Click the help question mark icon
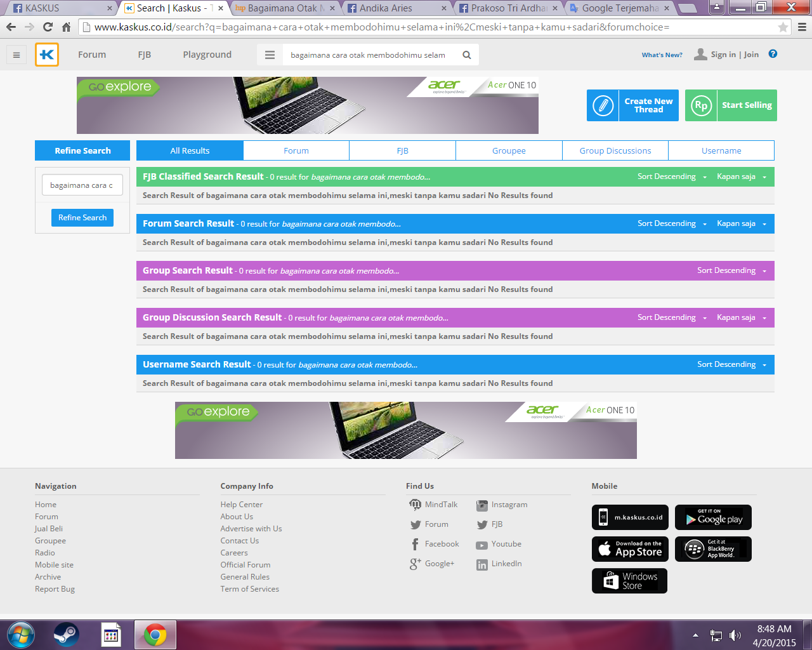This screenshot has height=650, width=812. click(773, 54)
